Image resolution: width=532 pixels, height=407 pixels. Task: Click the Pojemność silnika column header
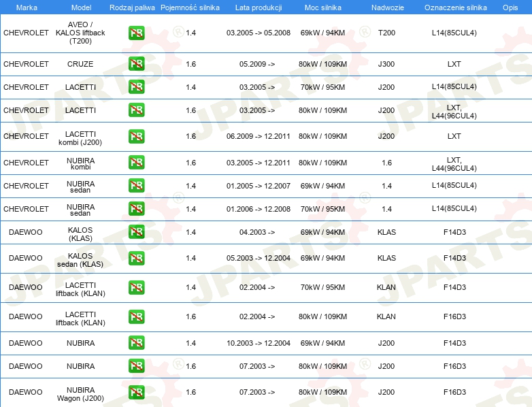tap(190, 7)
